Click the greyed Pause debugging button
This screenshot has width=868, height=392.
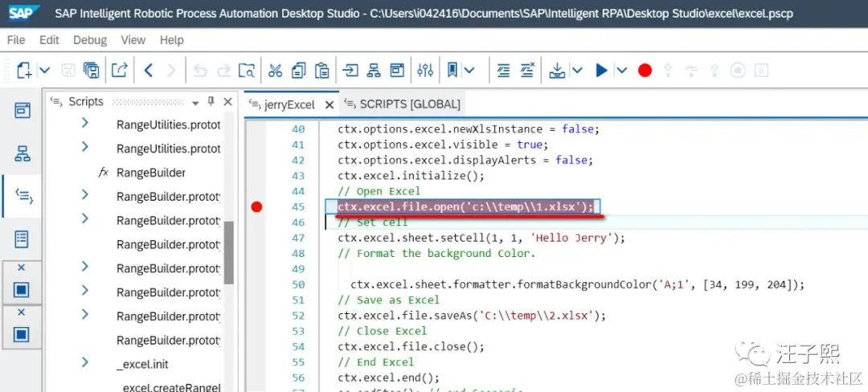click(x=762, y=70)
